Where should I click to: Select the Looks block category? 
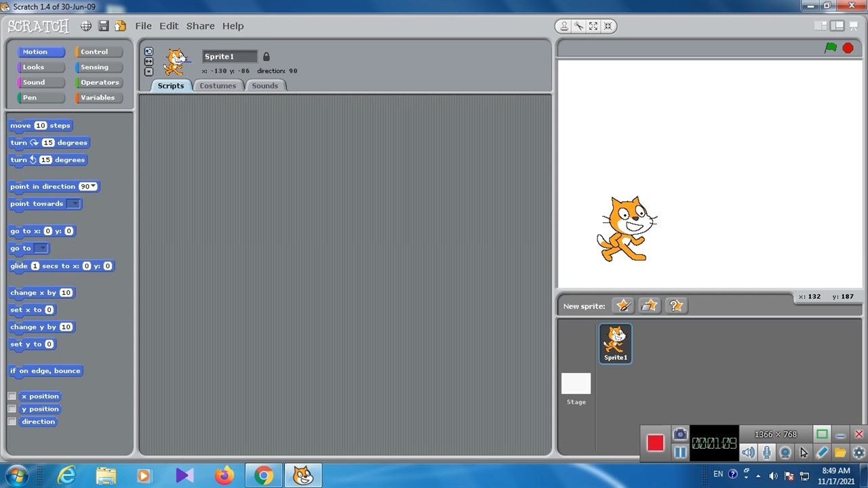[x=34, y=67]
